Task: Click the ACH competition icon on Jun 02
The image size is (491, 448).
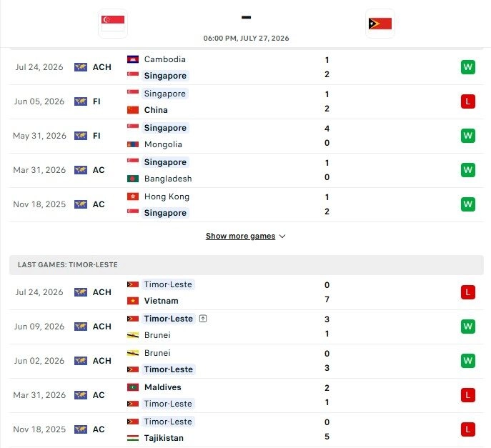Action: [x=81, y=361]
